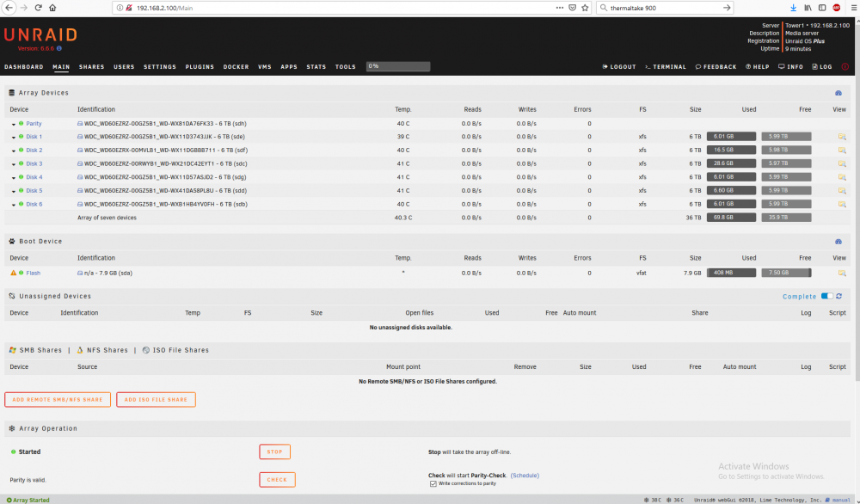860x504 pixels.
Task: Click Add Remote SMB/NFS Share button
Action: pyautogui.click(x=58, y=400)
